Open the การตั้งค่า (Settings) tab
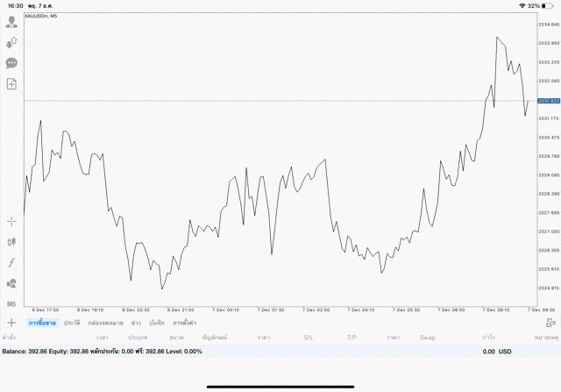The image size is (561, 392). tap(185, 323)
